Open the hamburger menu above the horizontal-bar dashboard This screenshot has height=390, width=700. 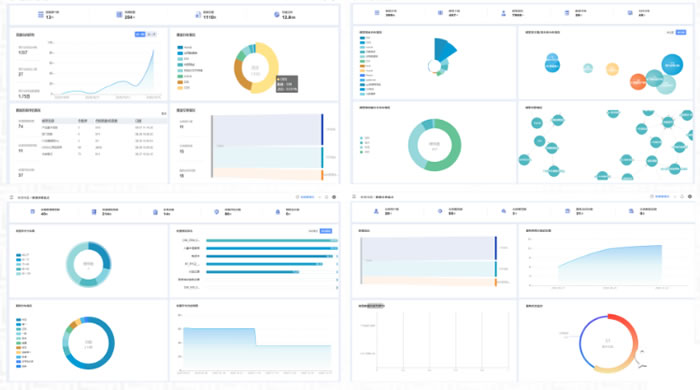pos(12,197)
